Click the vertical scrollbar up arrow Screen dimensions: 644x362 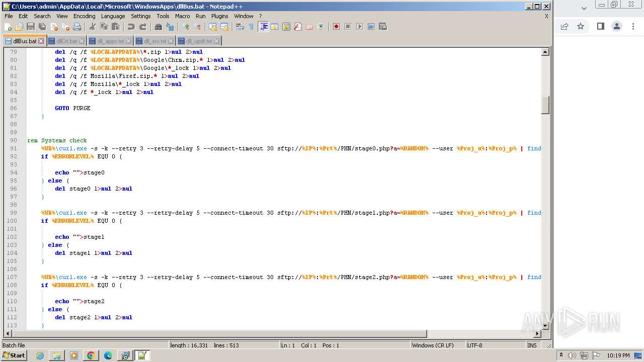(545, 52)
